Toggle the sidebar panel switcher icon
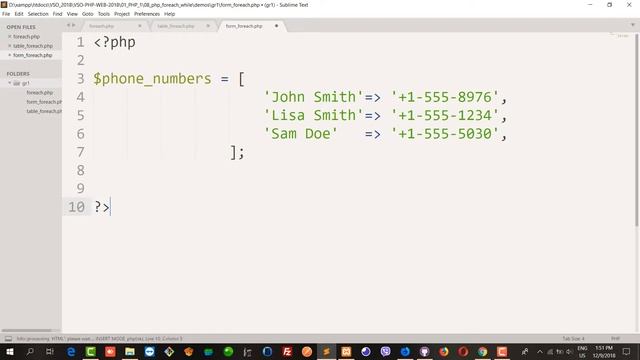Viewport: 640px width, 360px height. [x=8, y=339]
